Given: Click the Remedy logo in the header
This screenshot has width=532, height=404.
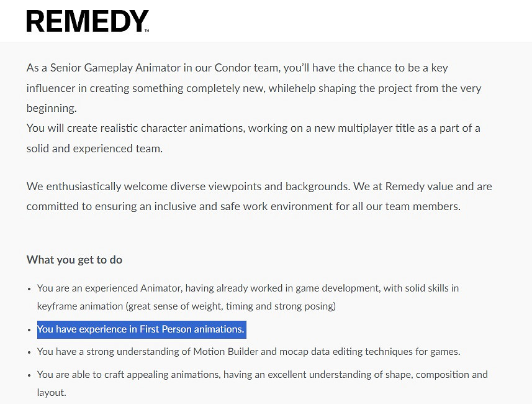Looking at the screenshot, I should [x=88, y=21].
